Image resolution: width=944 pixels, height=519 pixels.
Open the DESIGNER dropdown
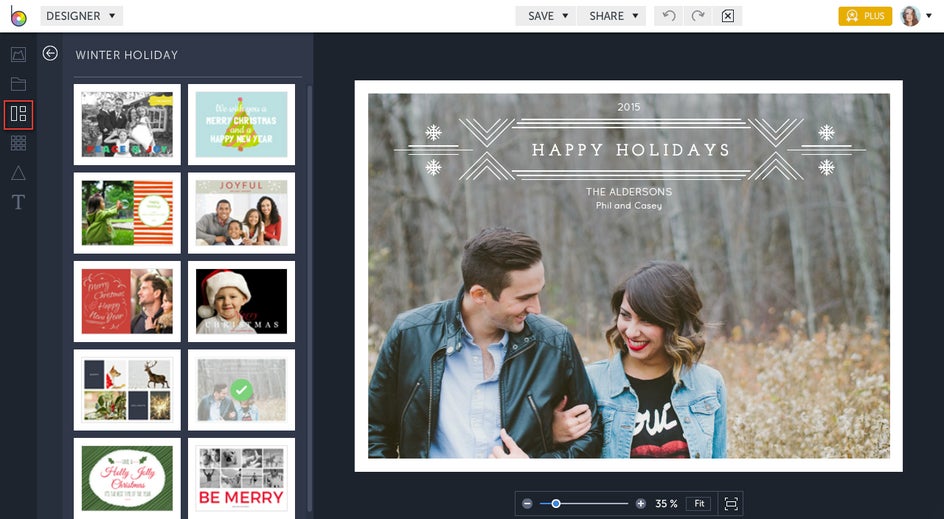coord(81,16)
